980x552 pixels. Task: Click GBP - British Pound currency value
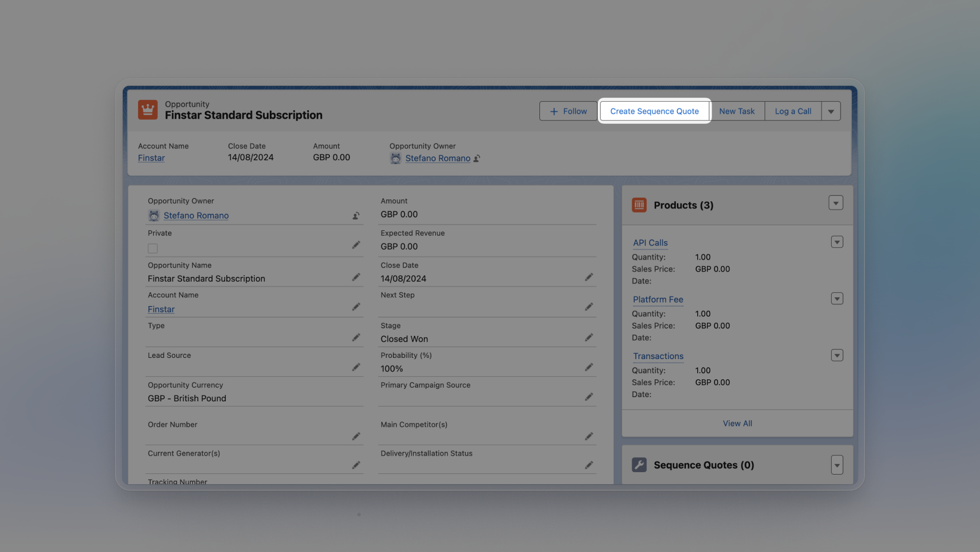pos(187,398)
